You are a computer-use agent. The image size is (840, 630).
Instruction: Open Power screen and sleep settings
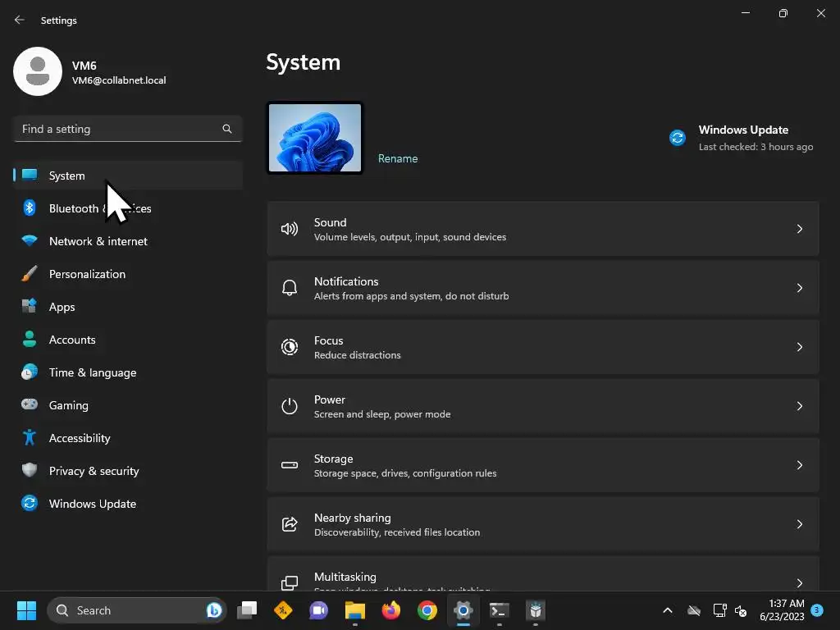(x=543, y=406)
